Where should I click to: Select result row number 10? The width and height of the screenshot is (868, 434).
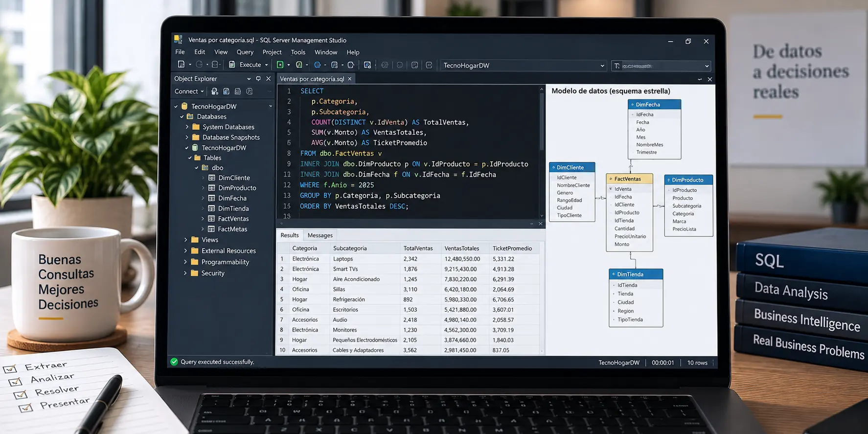(x=282, y=350)
